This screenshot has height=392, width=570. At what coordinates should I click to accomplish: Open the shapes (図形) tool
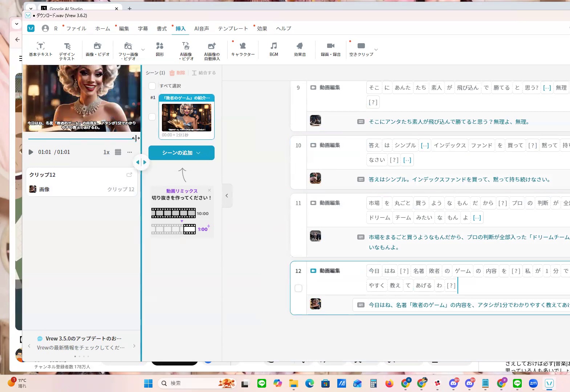[x=160, y=49]
